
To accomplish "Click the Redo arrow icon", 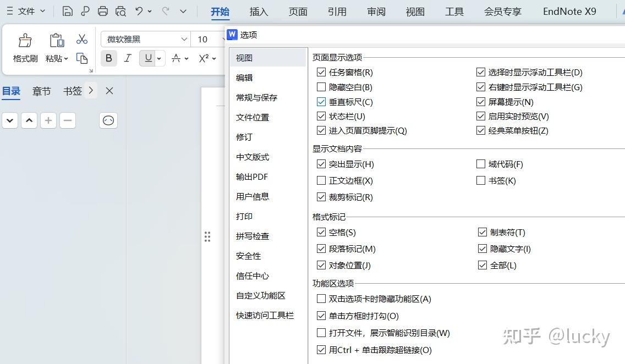I will coord(166,11).
